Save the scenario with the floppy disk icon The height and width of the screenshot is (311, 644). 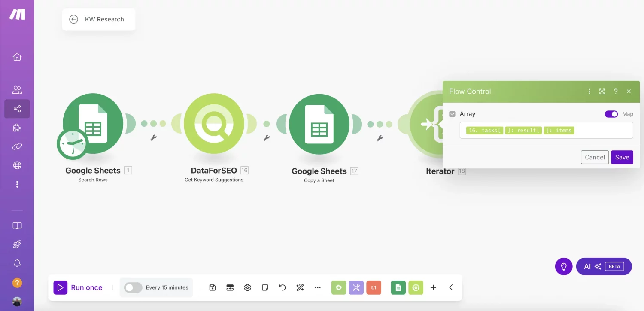[x=213, y=287]
